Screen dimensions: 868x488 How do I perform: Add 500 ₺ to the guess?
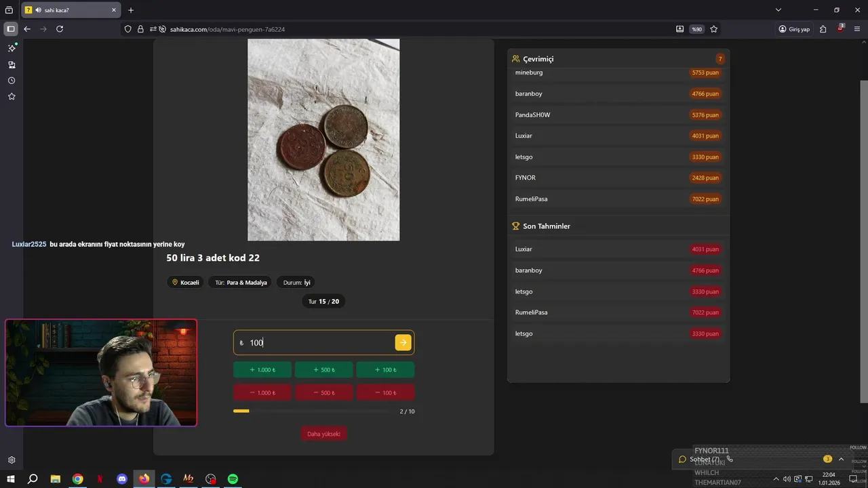323,370
